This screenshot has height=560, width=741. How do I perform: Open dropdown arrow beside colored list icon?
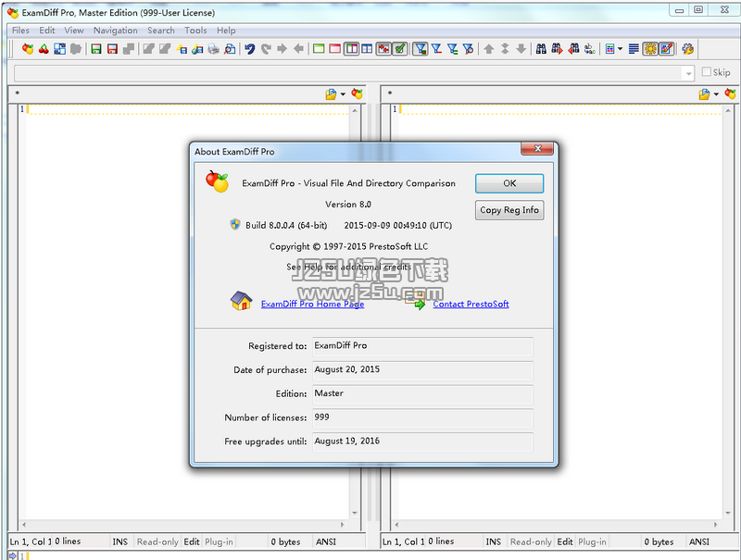tap(620, 49)
